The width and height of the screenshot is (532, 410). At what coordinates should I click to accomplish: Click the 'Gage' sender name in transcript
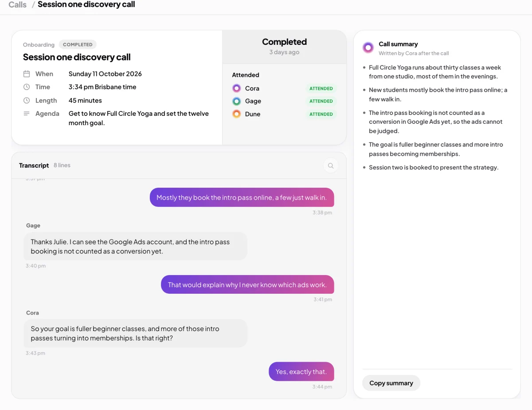coord(33,226)
